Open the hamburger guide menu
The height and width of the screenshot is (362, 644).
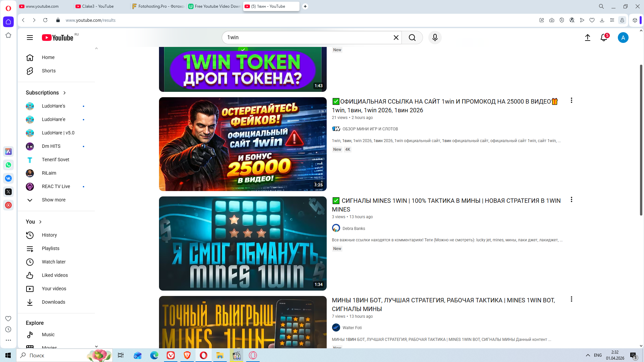pyautogui.click(x=30, y=38)
